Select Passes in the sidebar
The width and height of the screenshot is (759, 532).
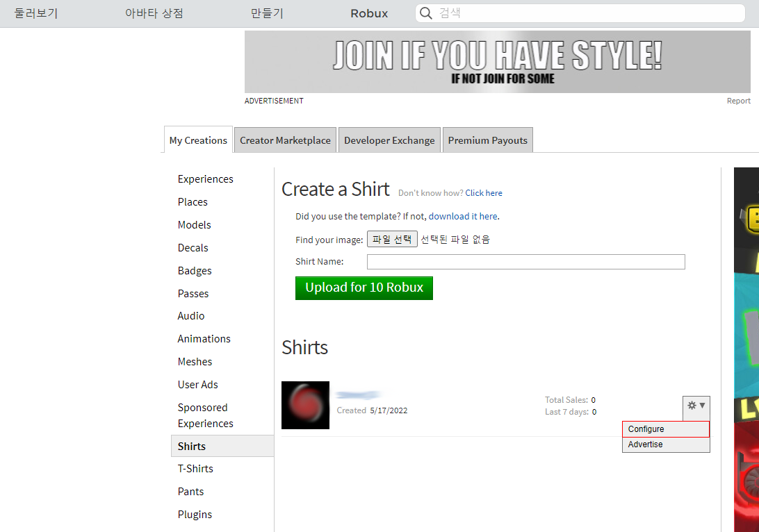pyautogui.click(x=193, y=294)
